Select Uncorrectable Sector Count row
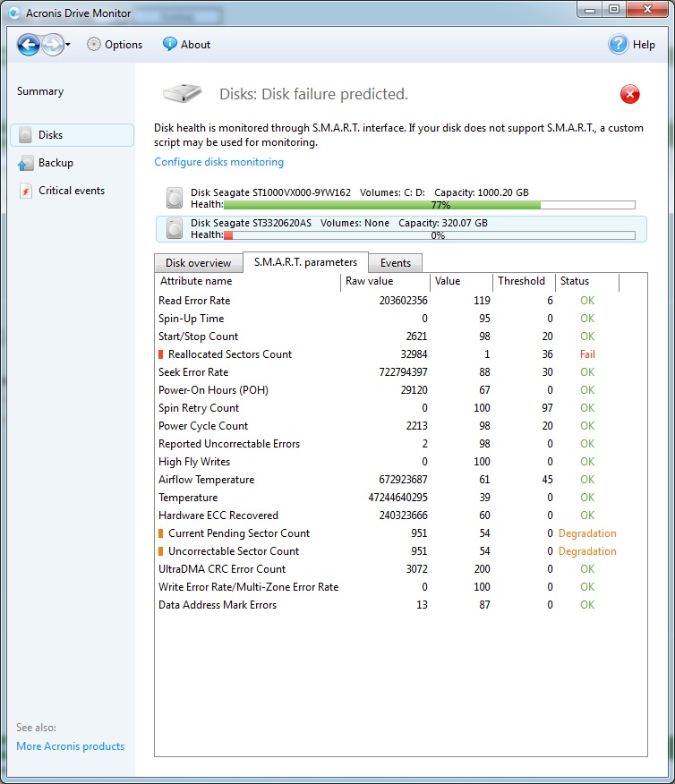 (388, 551)
